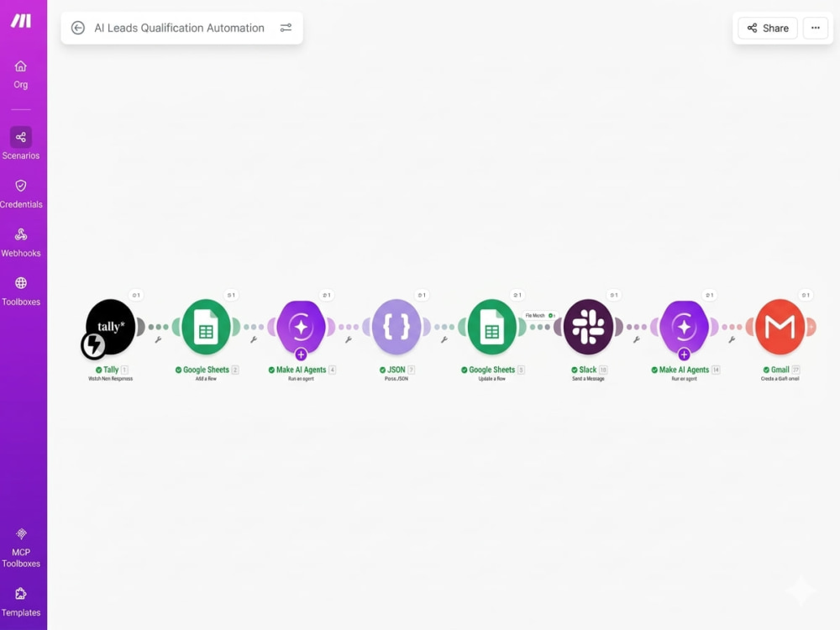This screenshot has height=630, width=840.
Task: Click operations bubble above Slack module
Action: click(x=614, y=295)
